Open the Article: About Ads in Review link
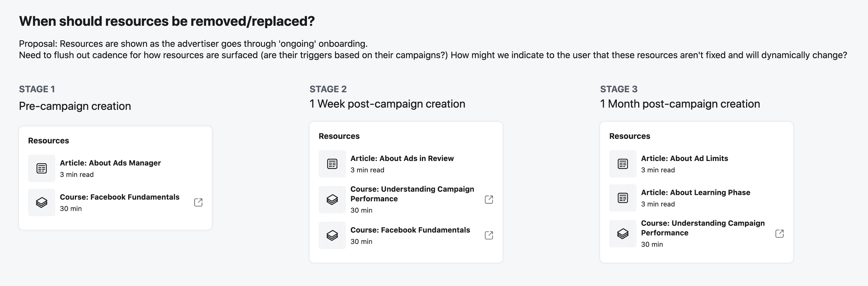The image size is (868, 286). coord(402,159)
